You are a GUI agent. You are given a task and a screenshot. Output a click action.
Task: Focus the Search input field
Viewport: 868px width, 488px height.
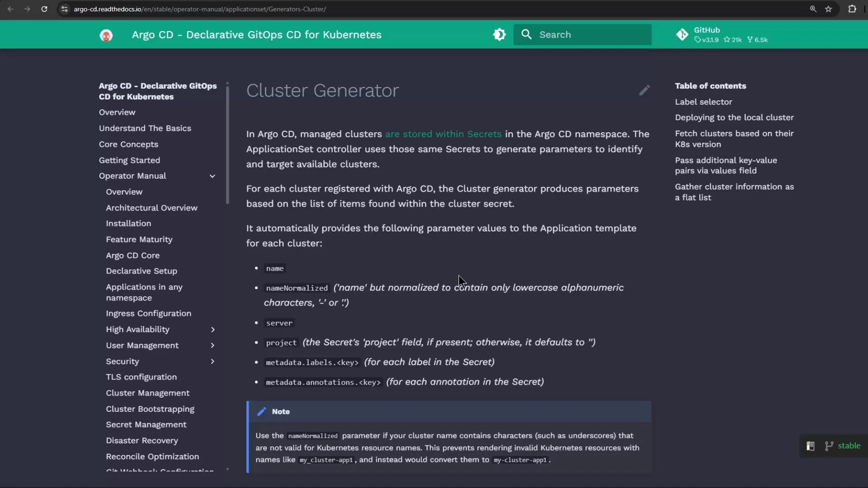(x=582, y=34)
